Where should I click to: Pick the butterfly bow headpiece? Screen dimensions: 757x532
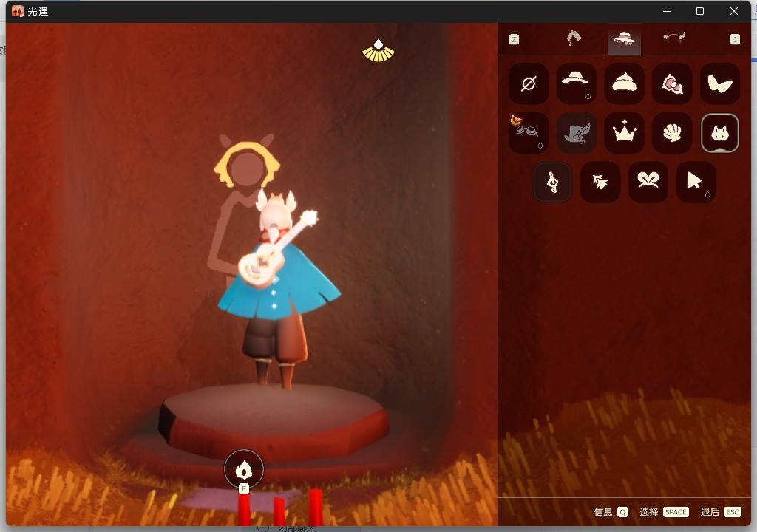[x=648, y=182]
